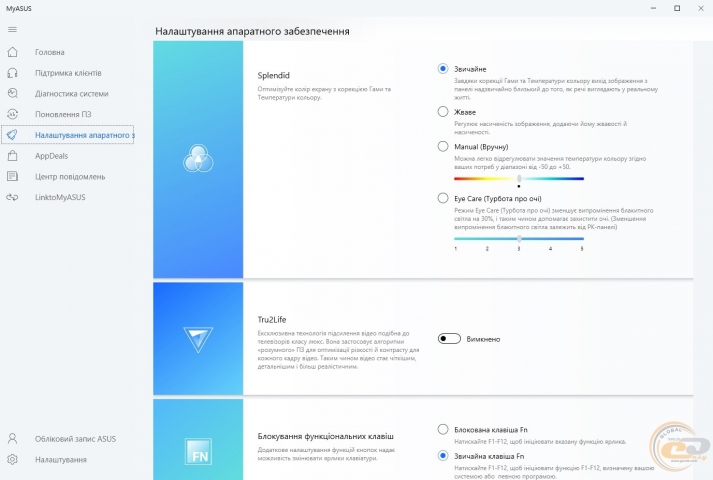The height and width of the screenshot is (480, 713).
Task: Click the Splendid color circles icon
Action: (x=198, y=159)
